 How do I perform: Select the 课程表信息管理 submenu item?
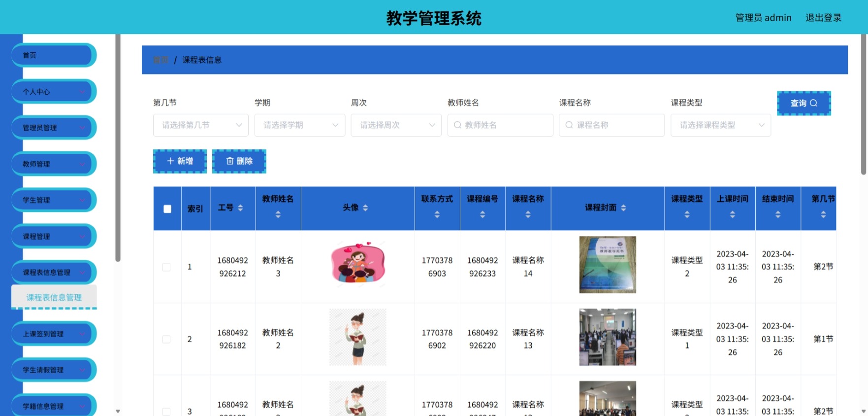pyautogui.click(x=54, y=297)
